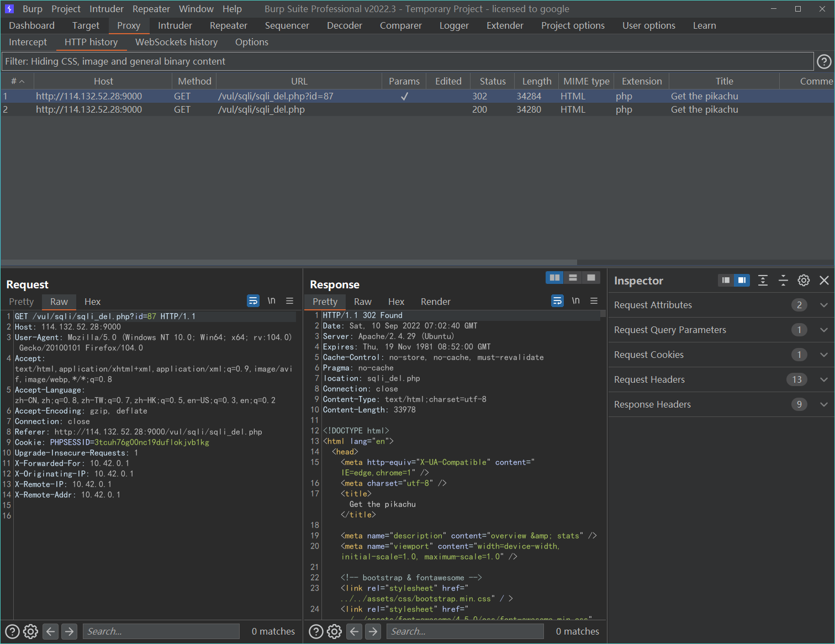This screenshot has width=835, height=644.
Task: Open Request search help icon
Action: pyautogui.click(x=12, y=631)
